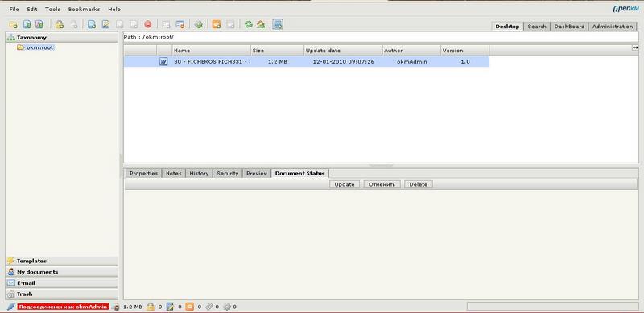Expand the E-mail panel
This screenshot has height=313, width=644.
pos(62,283)
